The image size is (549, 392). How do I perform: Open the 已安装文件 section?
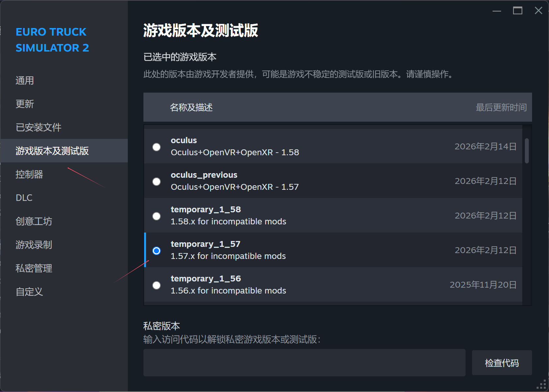tap(38, 127)
